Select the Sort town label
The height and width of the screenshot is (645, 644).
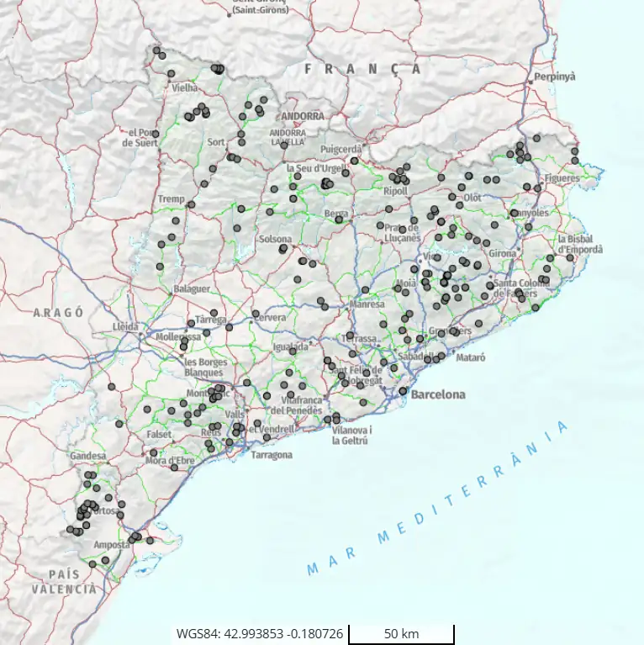pyautogui.click(x=216, y=142)
